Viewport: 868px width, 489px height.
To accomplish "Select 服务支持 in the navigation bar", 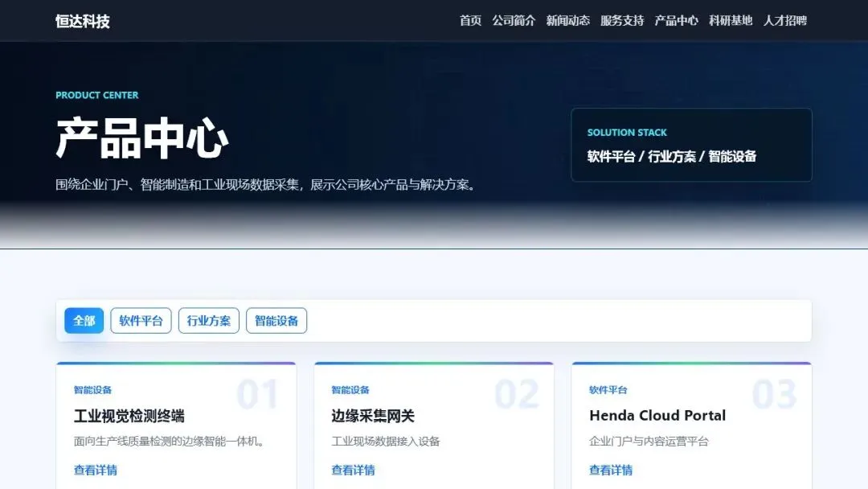I will coord(621,20).
